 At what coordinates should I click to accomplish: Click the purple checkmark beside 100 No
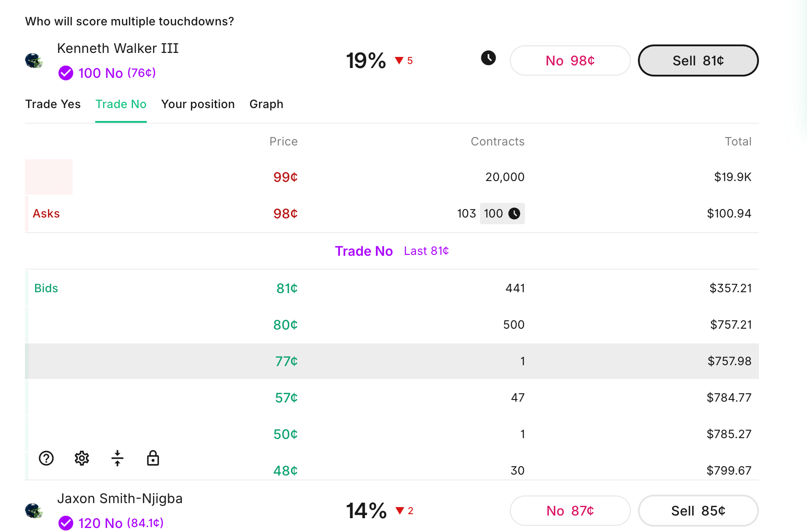(66, 73)
